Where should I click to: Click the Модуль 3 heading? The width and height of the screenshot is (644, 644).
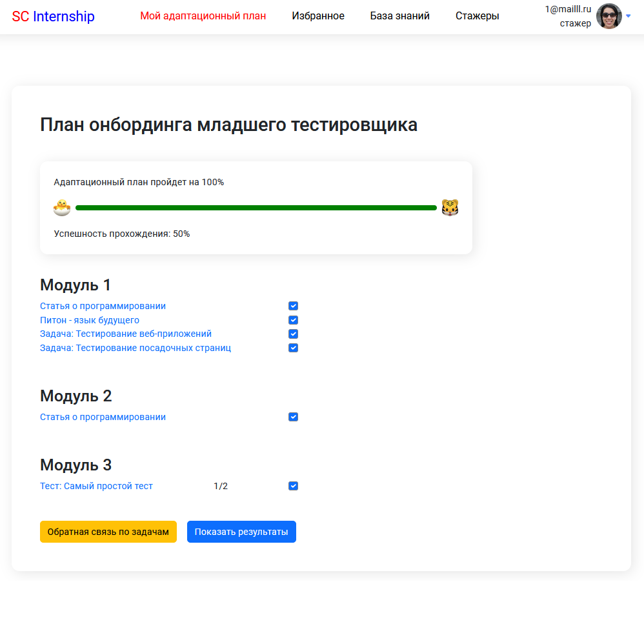pos(75,465)
